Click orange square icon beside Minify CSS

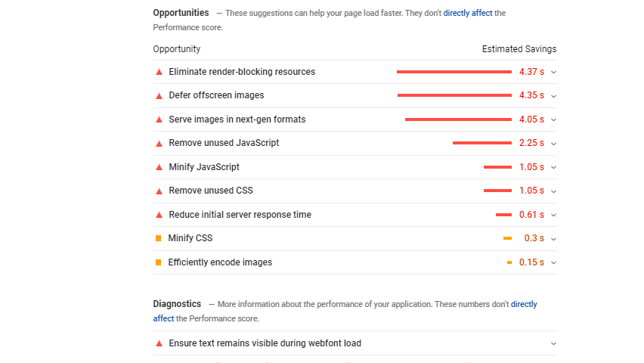pos(159,238)
